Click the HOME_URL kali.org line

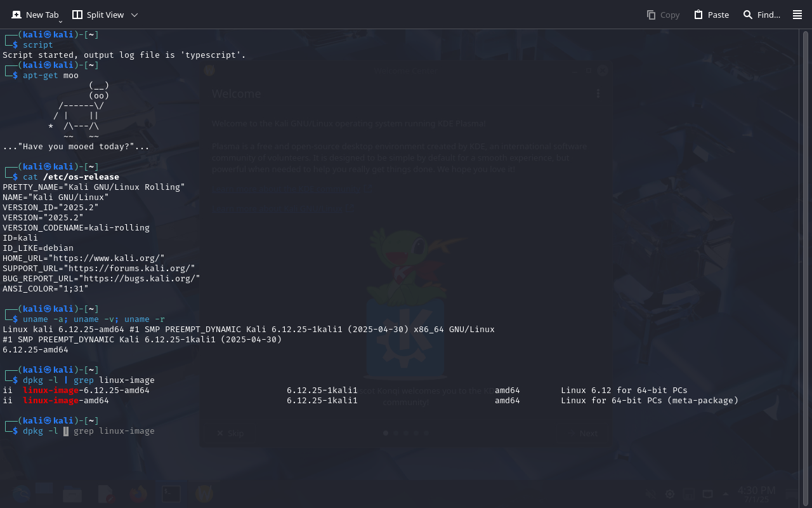[84, 258]
